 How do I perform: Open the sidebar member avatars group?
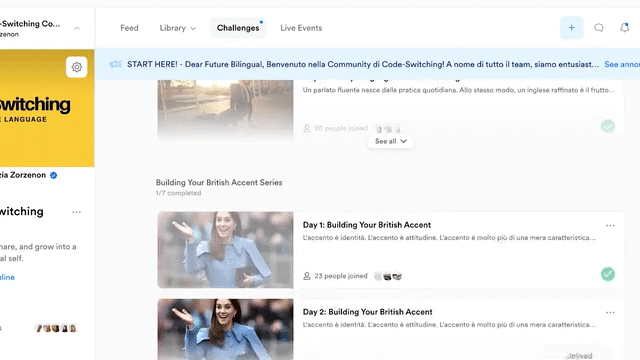pos(56,328)
